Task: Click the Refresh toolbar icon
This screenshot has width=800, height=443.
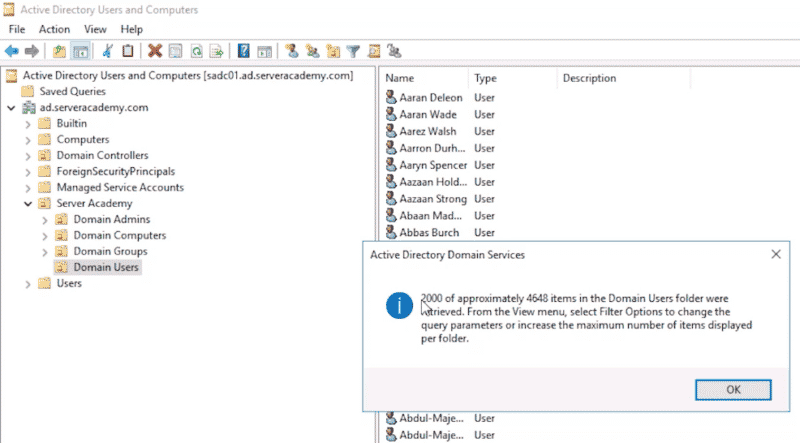Action: (197, 51)
